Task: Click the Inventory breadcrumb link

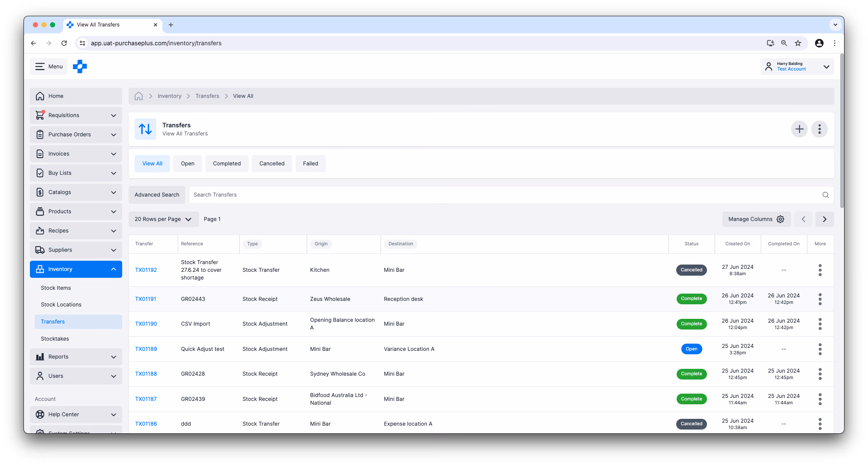Action: (x=170, y=96)
